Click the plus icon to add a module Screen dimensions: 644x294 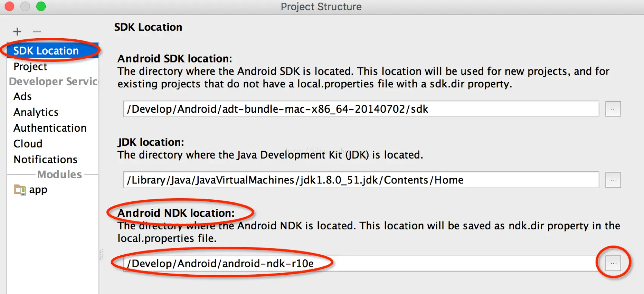17,31
